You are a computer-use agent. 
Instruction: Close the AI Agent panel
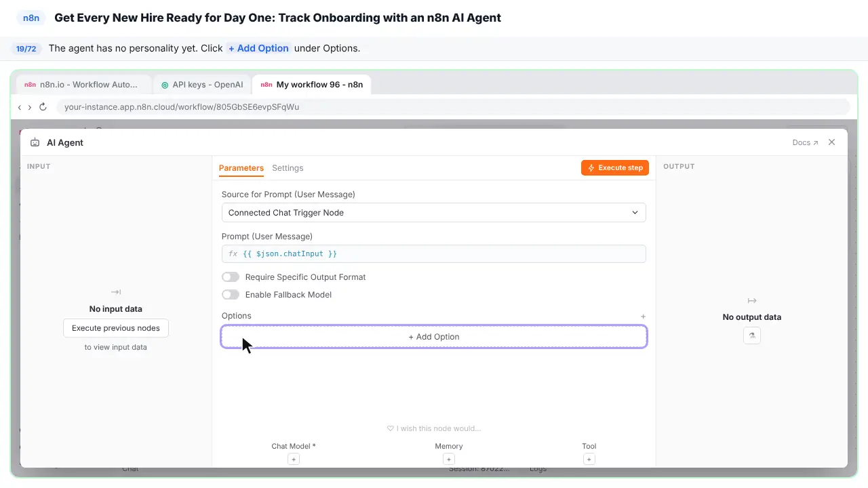click(832, 142)
